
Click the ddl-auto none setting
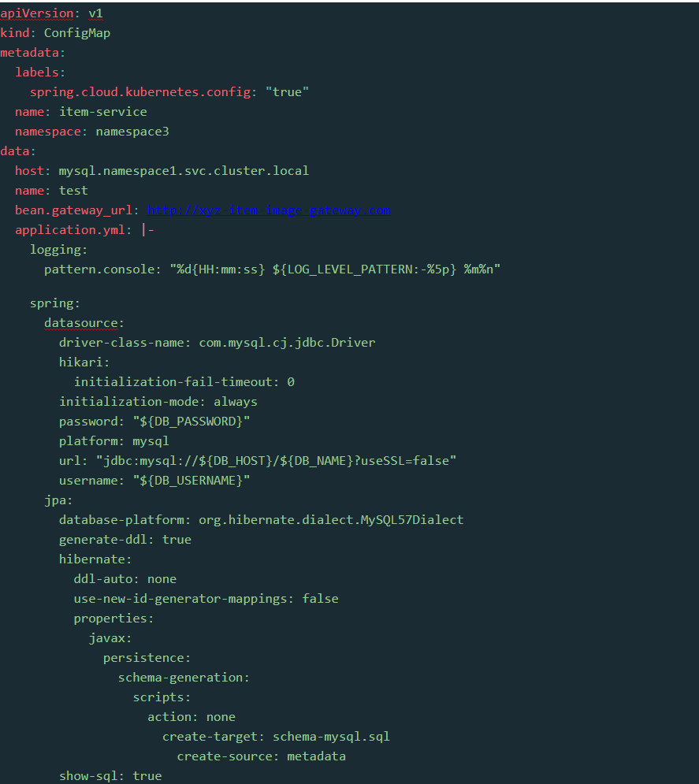125,579
